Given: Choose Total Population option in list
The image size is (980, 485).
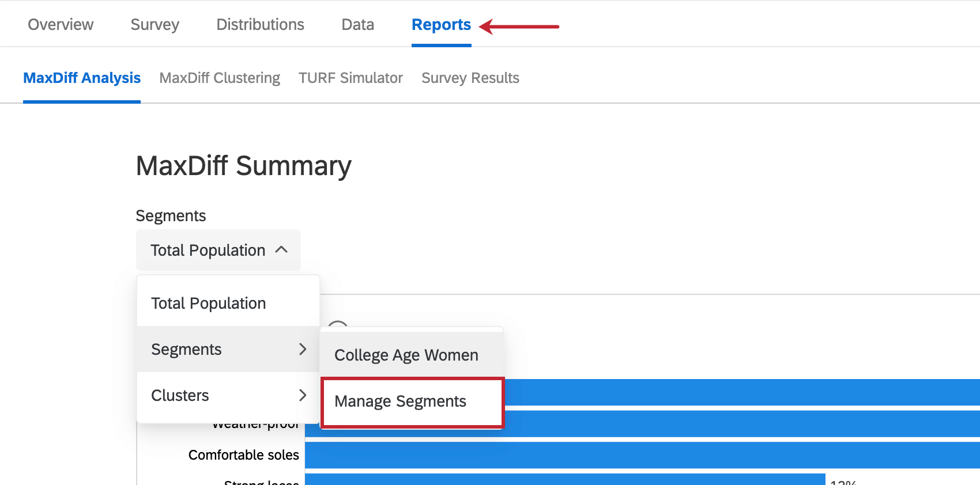Looking at the screenshot, I should tap(208, 303).
